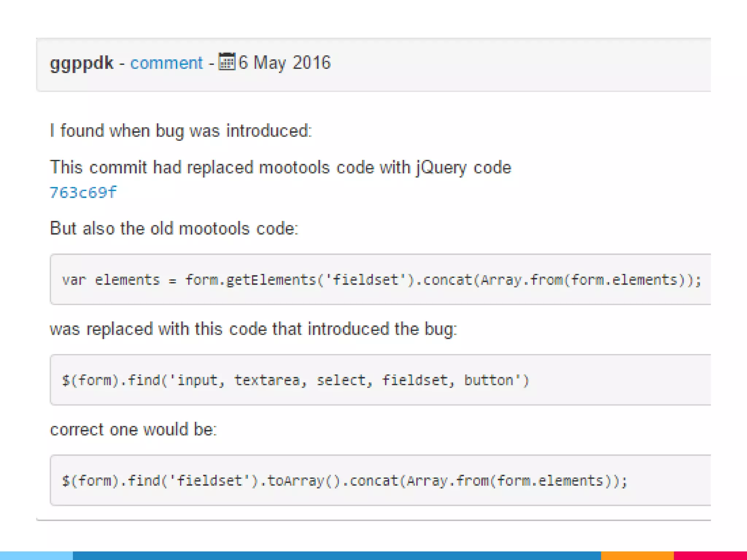747x560 pixels.
Task: Open the 'comment' link in the header
Action: [166, 63]
